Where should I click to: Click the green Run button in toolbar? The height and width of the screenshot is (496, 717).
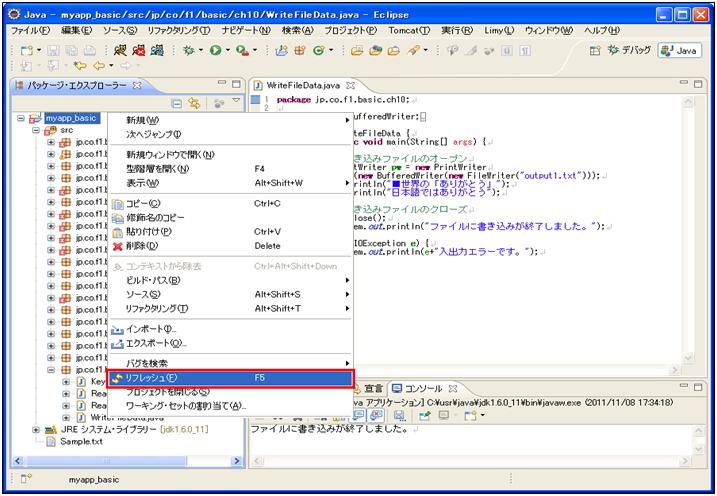[x=215, y=50]
